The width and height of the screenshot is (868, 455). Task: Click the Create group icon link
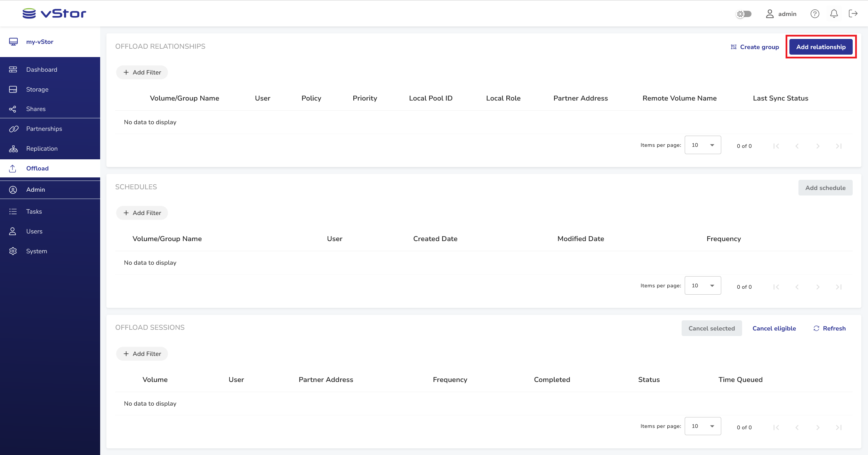pos(755,47)
